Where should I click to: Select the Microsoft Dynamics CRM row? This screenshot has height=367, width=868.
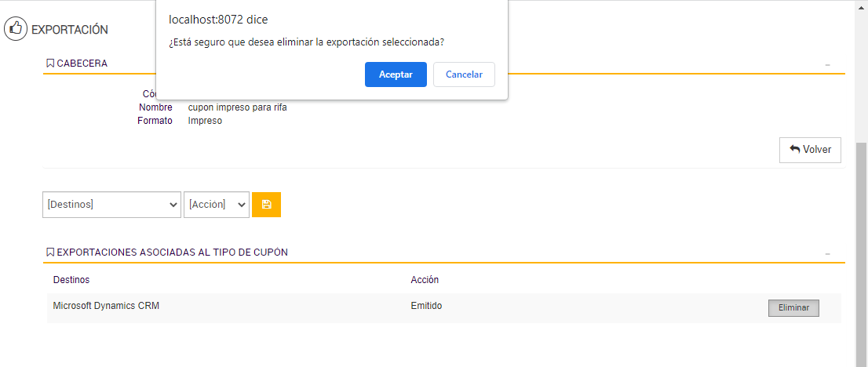tap(106, 306)
